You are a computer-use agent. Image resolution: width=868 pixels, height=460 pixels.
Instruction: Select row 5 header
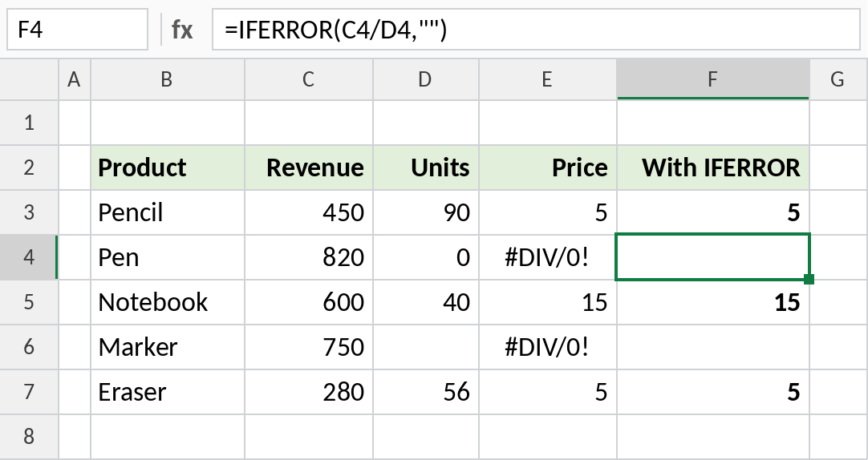29,302
